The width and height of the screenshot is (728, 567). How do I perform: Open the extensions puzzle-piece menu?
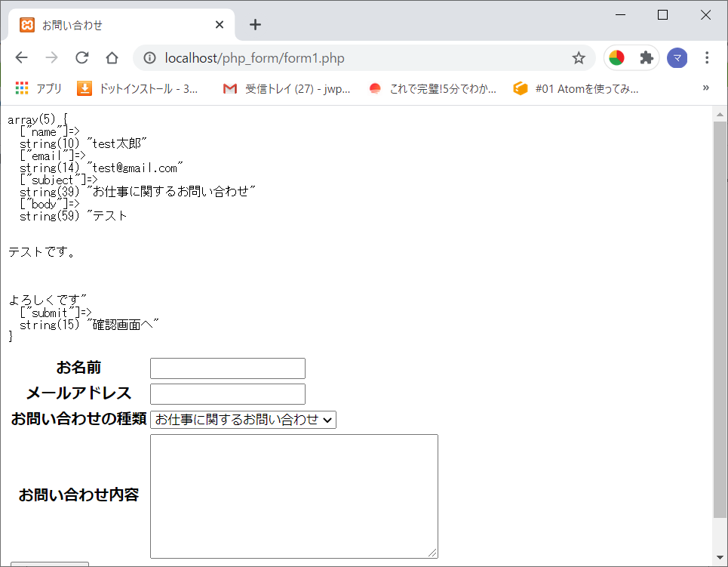point(647,58)
